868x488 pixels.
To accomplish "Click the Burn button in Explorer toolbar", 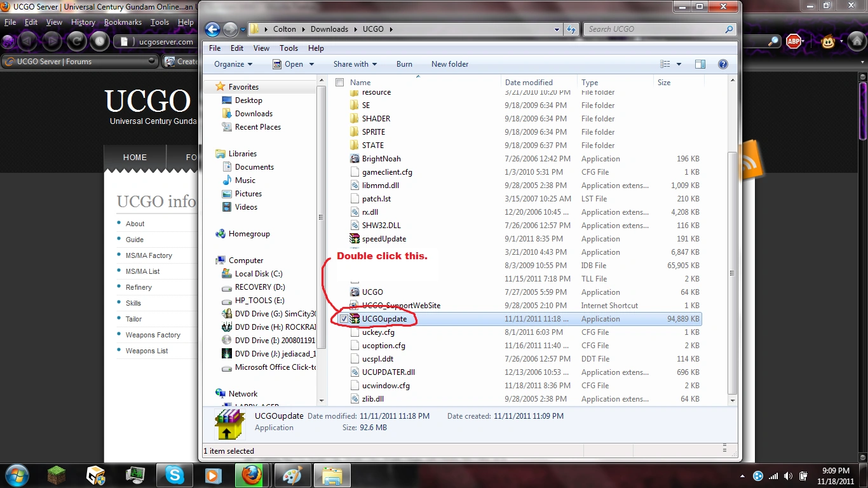I will (404, 64).
